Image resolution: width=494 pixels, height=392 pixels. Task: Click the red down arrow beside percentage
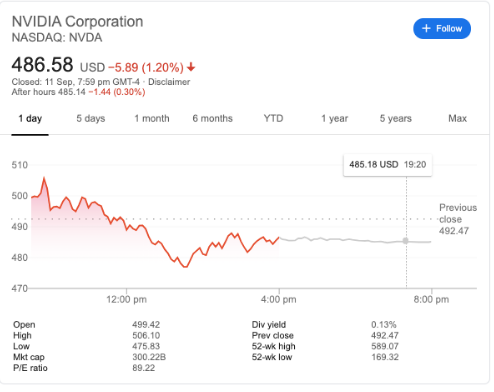[191, 67]
